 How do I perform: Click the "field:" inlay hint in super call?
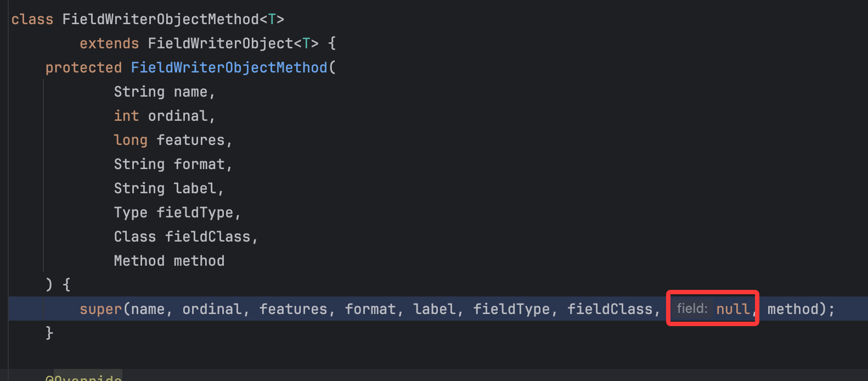[692, 309]
